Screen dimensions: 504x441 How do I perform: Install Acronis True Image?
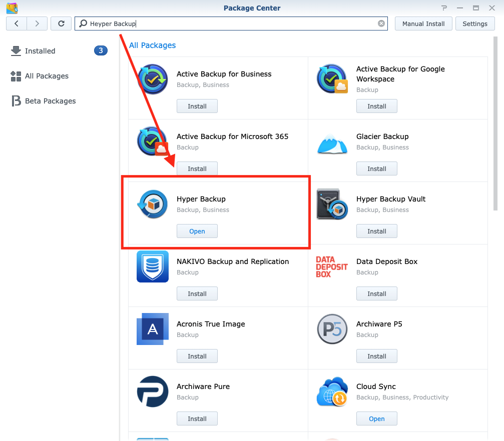click(x=197, y=356)
